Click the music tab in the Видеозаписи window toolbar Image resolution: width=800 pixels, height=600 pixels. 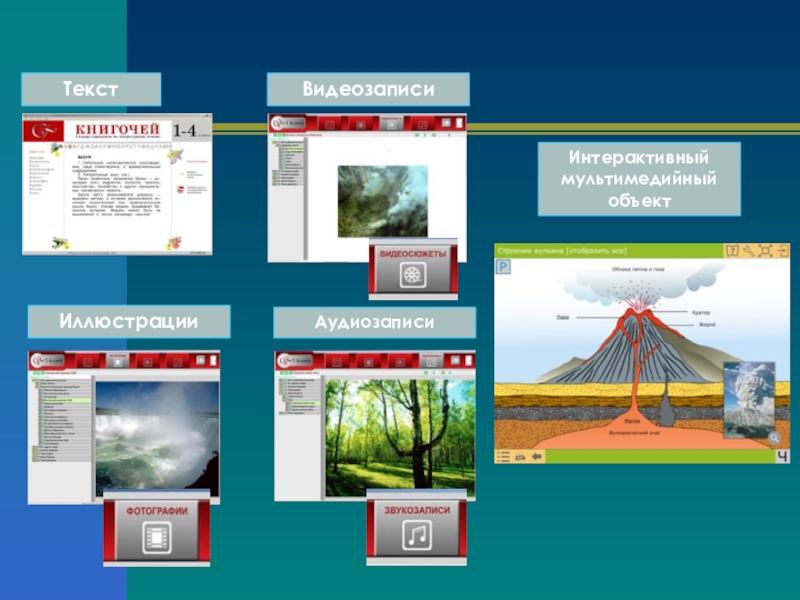point(423,124)
